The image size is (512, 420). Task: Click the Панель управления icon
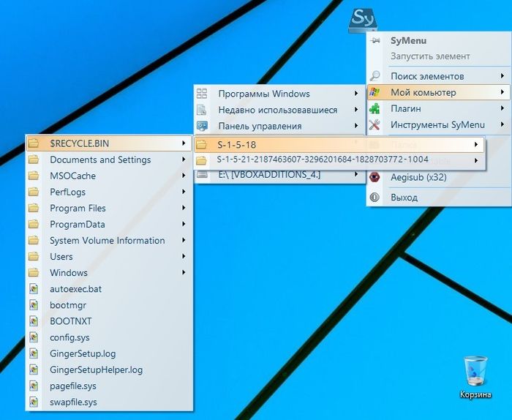click(x=203, y=127)
